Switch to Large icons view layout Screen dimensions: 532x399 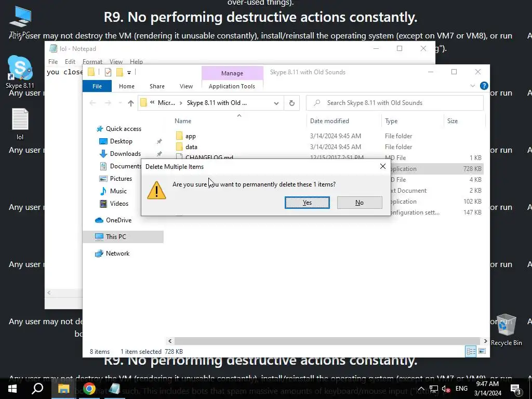point(482,352)
